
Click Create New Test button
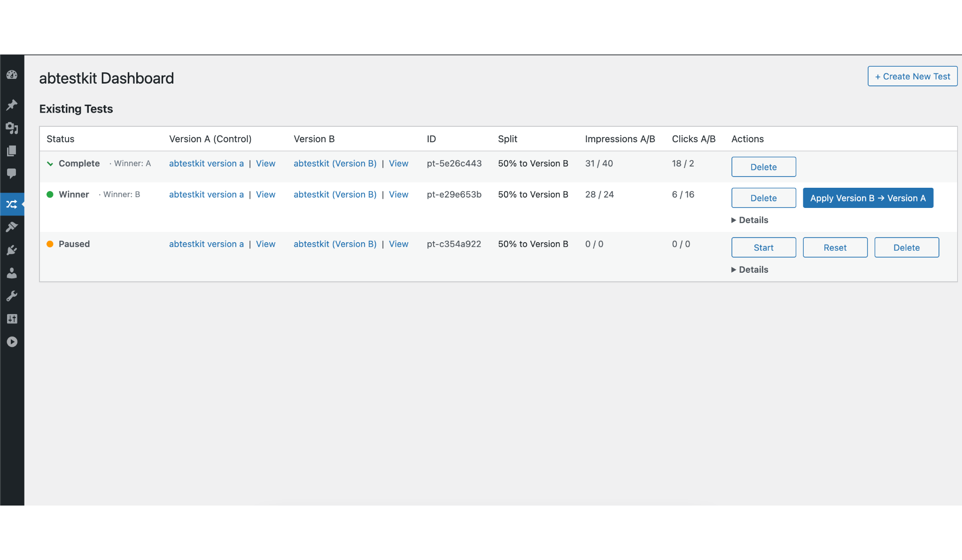coord(912,76)
